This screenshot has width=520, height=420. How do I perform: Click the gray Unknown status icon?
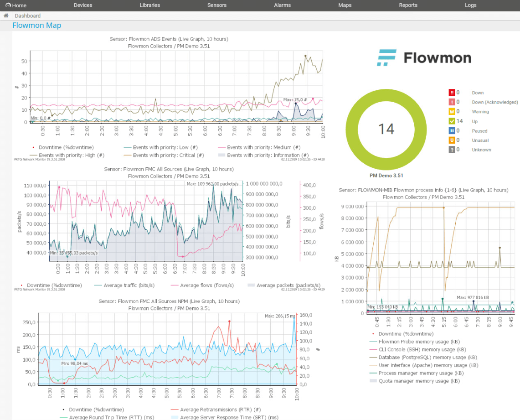(x=452, y=150)
